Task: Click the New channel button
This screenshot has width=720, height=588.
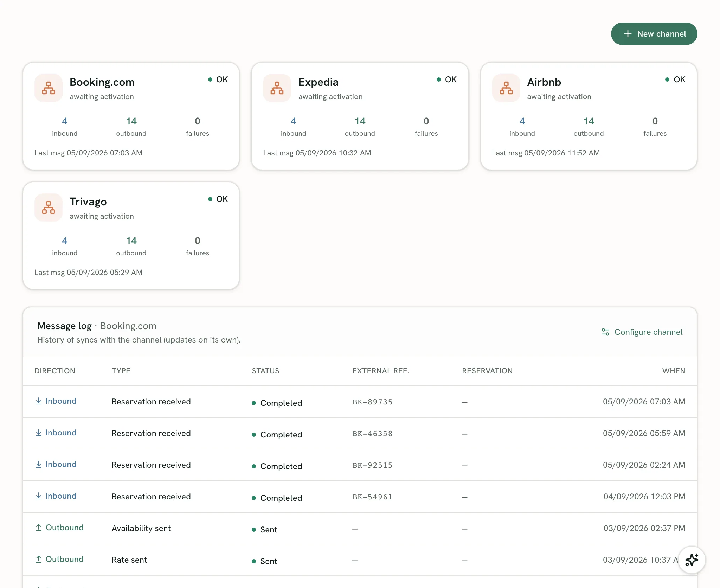Action: (654, 34)
